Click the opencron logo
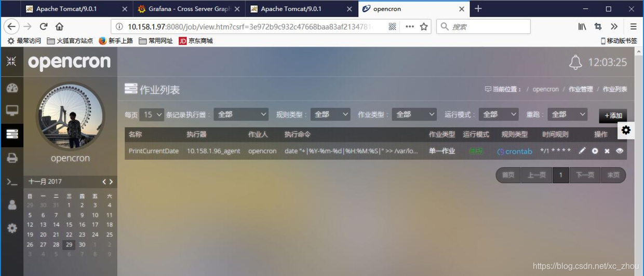644x276 pixels. click(x=70, y=62)
